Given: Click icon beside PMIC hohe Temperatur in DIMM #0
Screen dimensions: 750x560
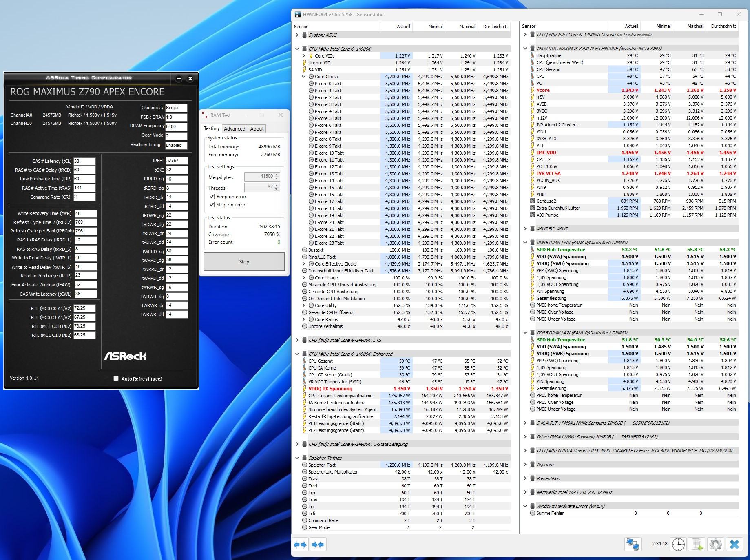Looking at the screenshot, I should pos(532,305).
